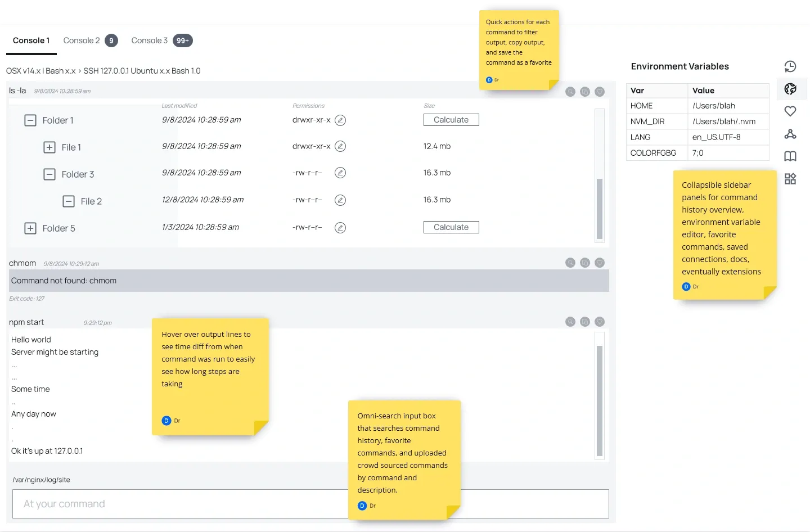Open the docs book icon in sidebar
The width and height of the screenshot is (810, 532).
tap(790, 156)
